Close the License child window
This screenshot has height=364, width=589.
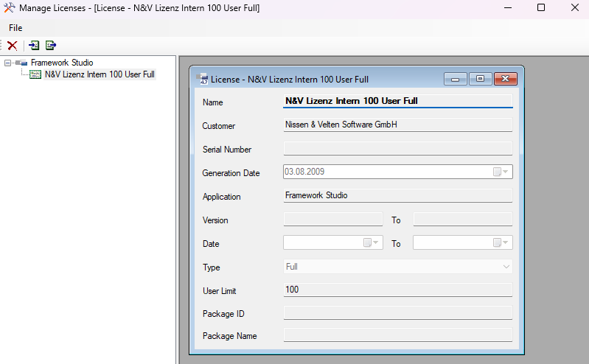coord(505,79)
